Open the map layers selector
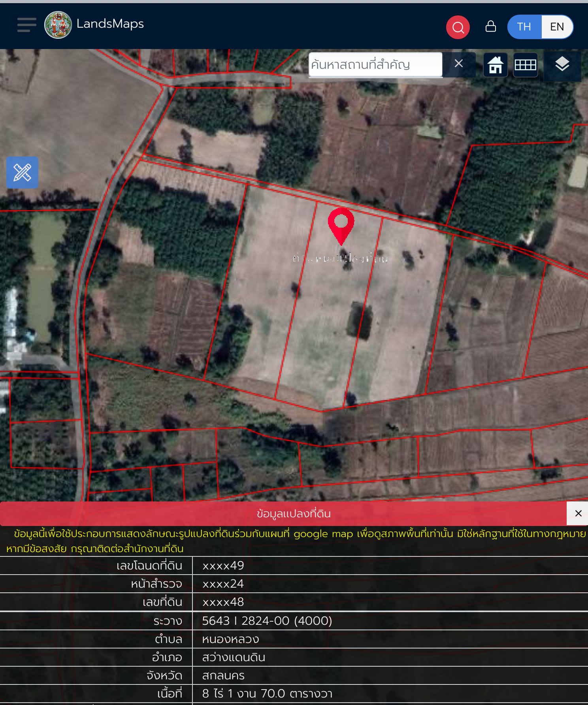This screenshot has height=705, width=588. tap(562, 65)
